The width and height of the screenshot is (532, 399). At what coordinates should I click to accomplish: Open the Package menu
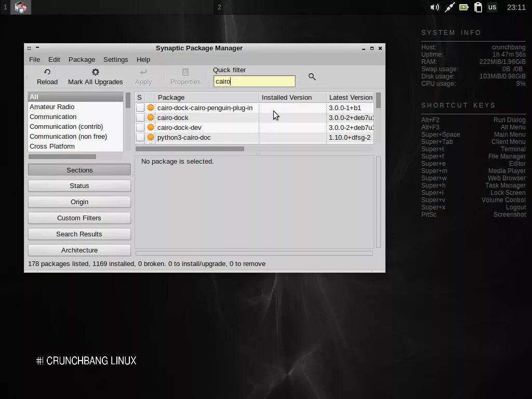[82, 59]
